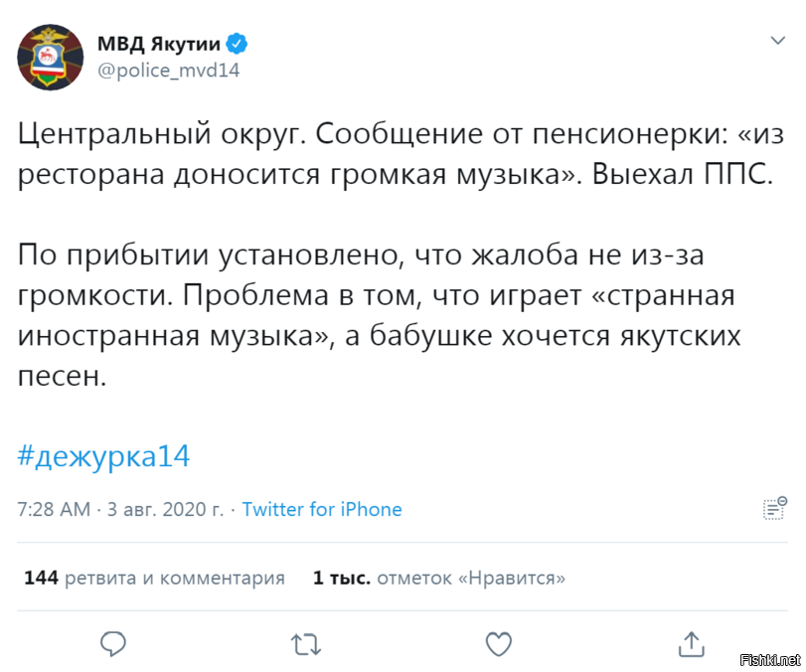The image size is (806, 672).
Task: Click the heart icon to like tweet
Action: click(x=498, y=644)
